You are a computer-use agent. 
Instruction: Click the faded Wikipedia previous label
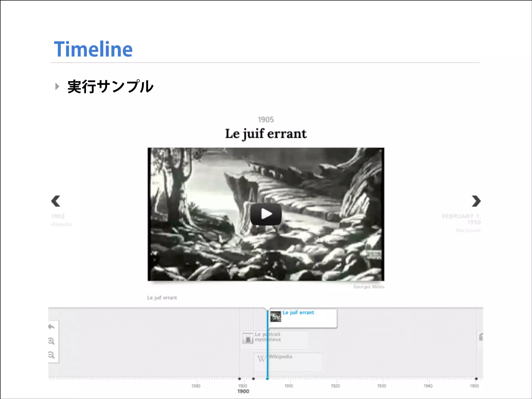pos(61,224)
